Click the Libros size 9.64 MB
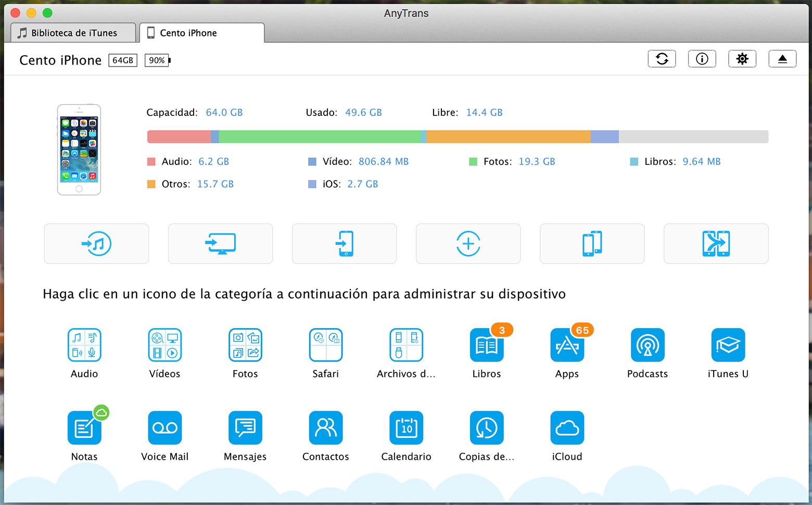This screenshot has height=505, width=812. (x=702, y=162)
